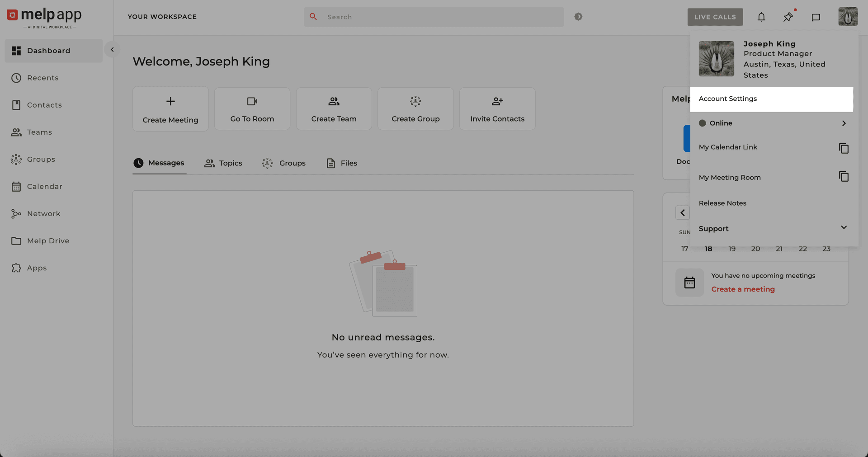
Task: Toggle dark mode theme switch
Action: point(578,17)
